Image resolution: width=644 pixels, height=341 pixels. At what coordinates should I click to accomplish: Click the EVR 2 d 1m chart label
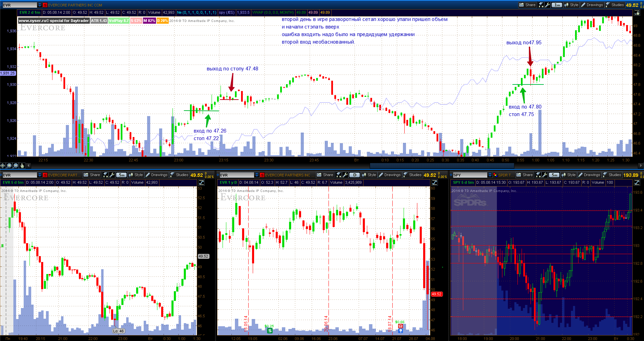tap(30, 12)
